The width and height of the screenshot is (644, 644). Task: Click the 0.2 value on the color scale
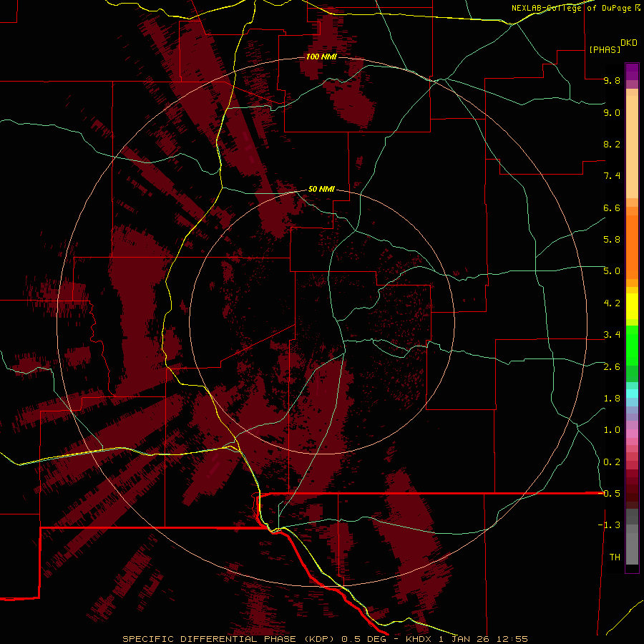[612, 462]
